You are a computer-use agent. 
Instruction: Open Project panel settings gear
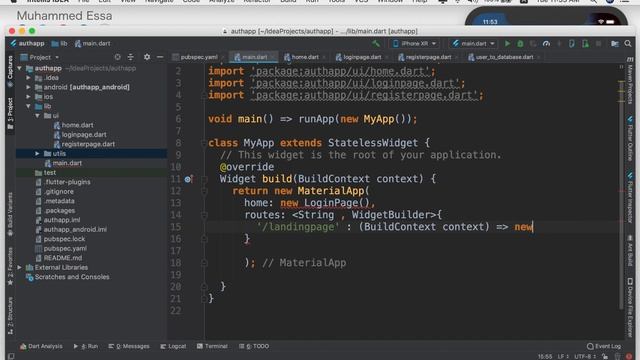pos(147,57)
